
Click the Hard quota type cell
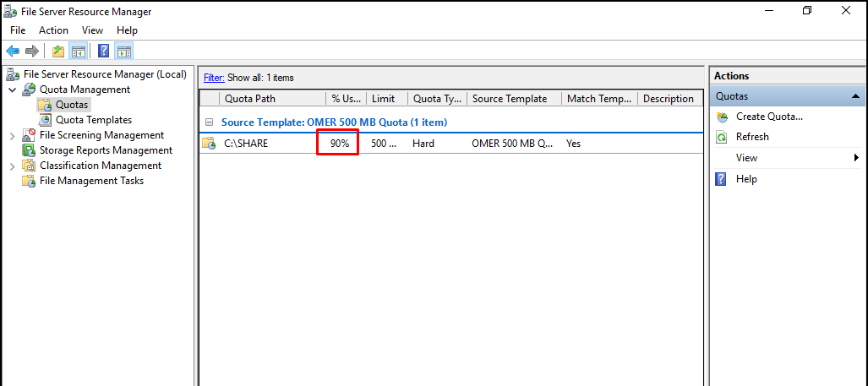pyautogui.click(x=423, y=144)
